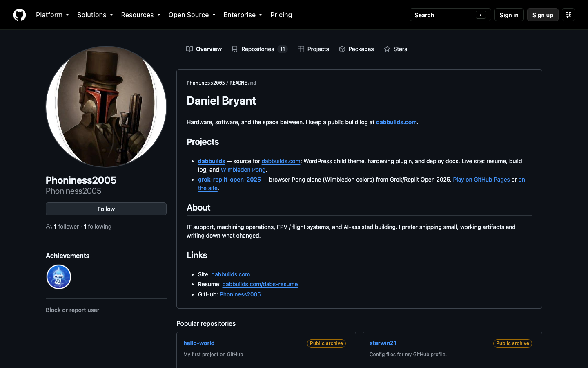Click the followers people icon
The width and height of the screenshot is (588, 368).
coord(49,227)
